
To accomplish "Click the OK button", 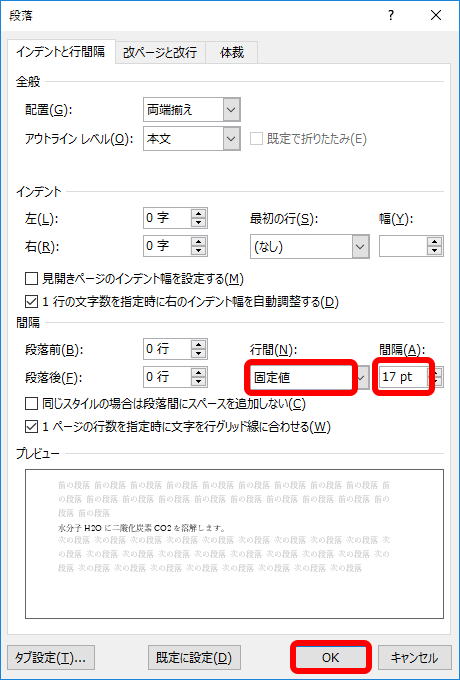I will [x=330, y=657].
